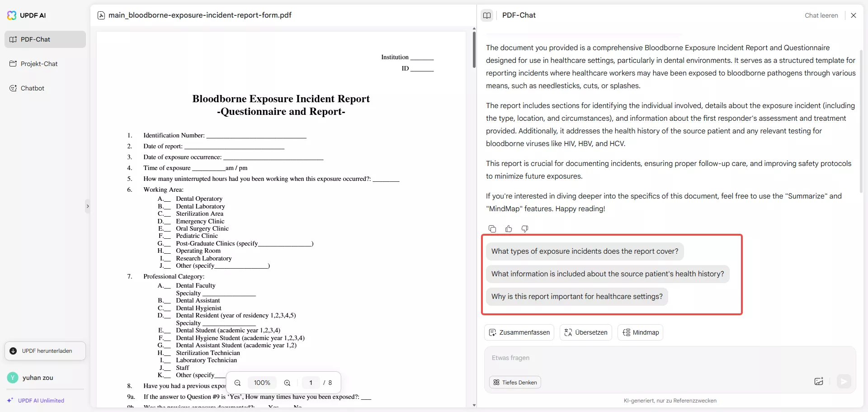Click the 'KI-generiert, nur zu Referenzzwecken' note

(670, 401)
